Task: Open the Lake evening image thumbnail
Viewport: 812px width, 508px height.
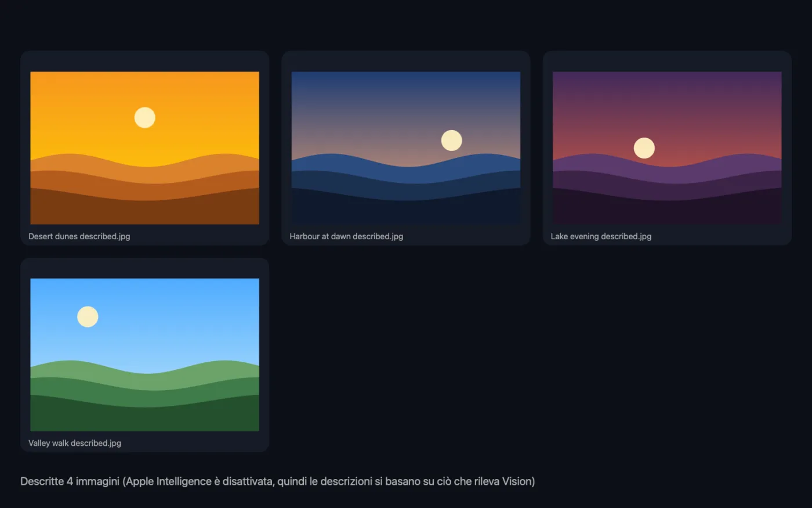Action: [x=667, y=148]
